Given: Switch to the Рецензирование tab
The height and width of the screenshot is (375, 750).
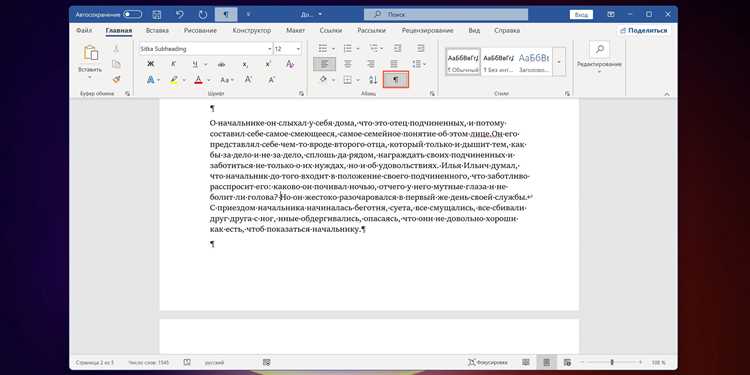Looking at the screenshot, I should pyautogui.click(x=428, y=30).
